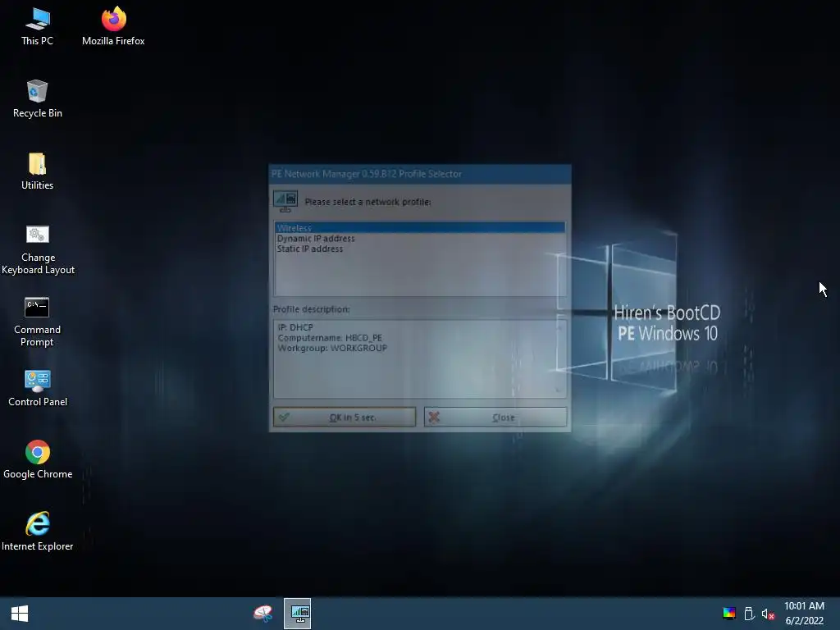Click the paint palette taskbar icon
Screen dimensions: 840x630
pyautogui.click(x=263, y=614)
